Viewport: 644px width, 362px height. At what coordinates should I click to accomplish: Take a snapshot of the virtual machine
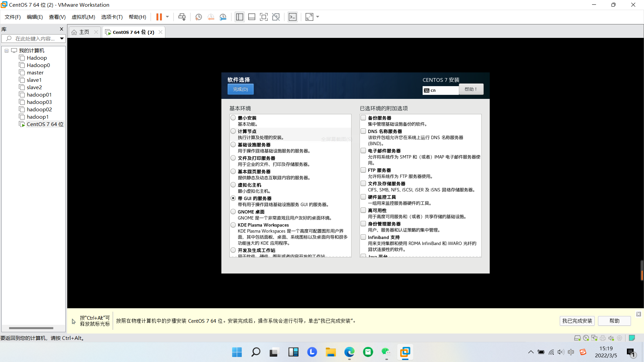point(198,17)
